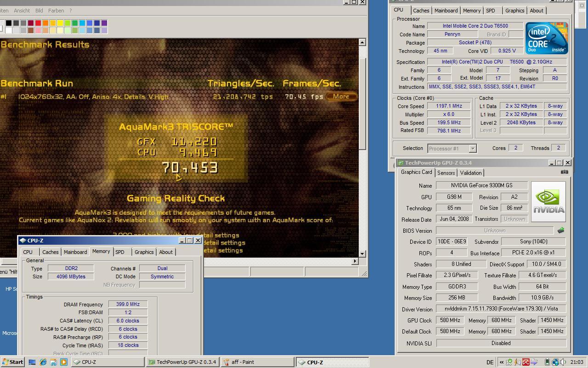
Task: Select black color in Paint palette
Action: [x=9, y=23]
